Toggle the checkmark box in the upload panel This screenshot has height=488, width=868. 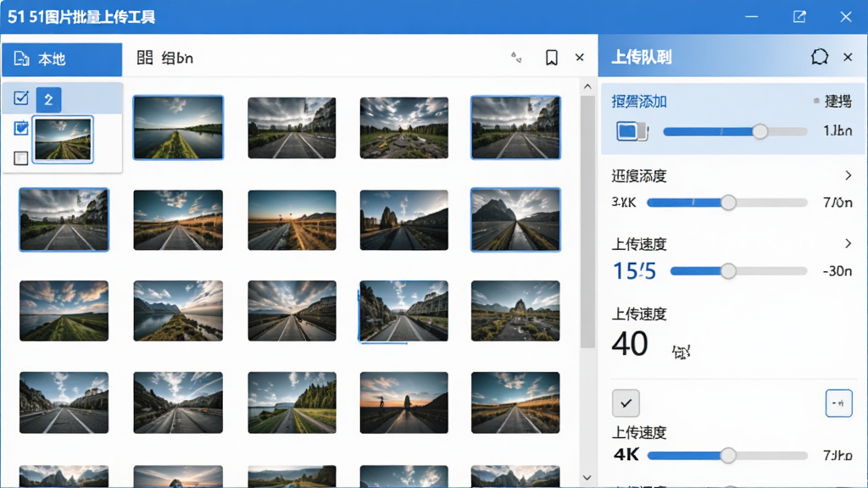[x=626, y=402]
